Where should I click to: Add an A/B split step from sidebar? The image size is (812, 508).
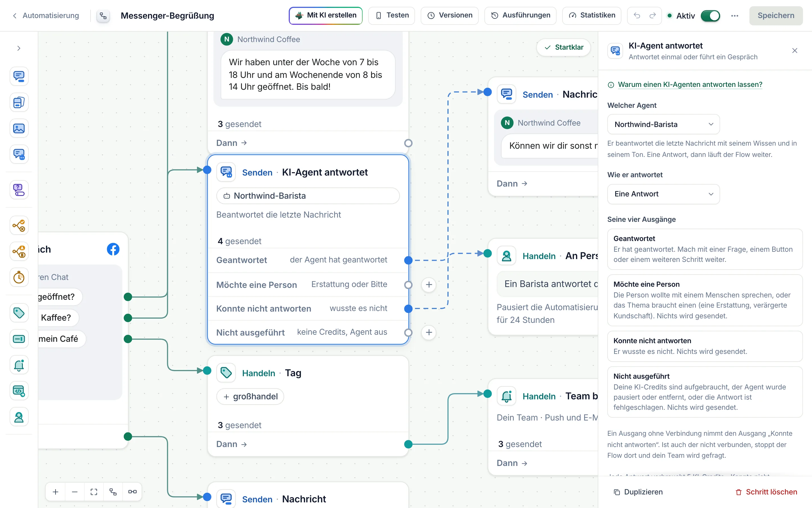(x=19, y=251)
